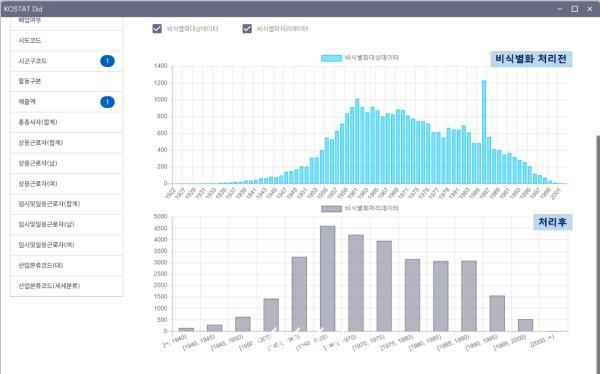Screen dimensions: 600x374
Task: Open 임시및일용근로자(합계) list item
Action: coord(67,204)
